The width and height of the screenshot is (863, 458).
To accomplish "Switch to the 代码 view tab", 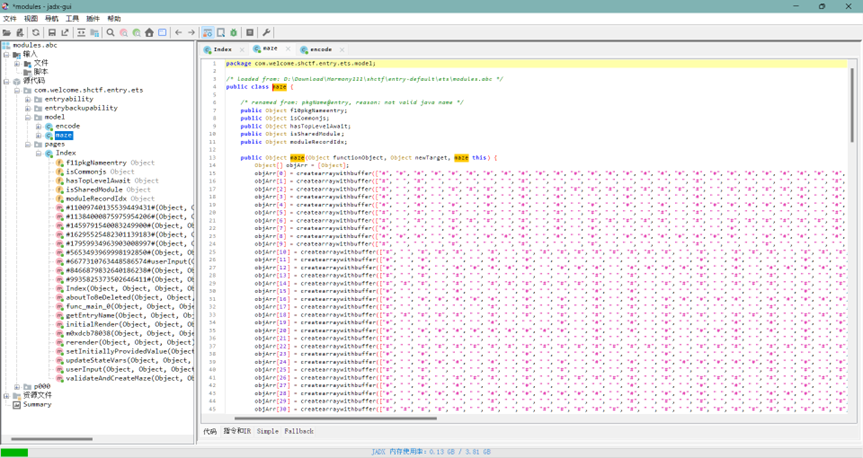I will [210, 432].
